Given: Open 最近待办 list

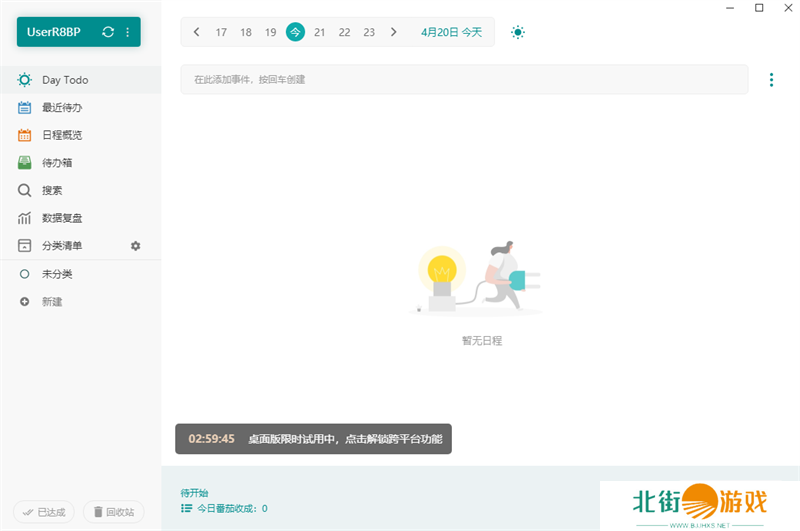Looking at the screenshot, I should tap(61, 107).
